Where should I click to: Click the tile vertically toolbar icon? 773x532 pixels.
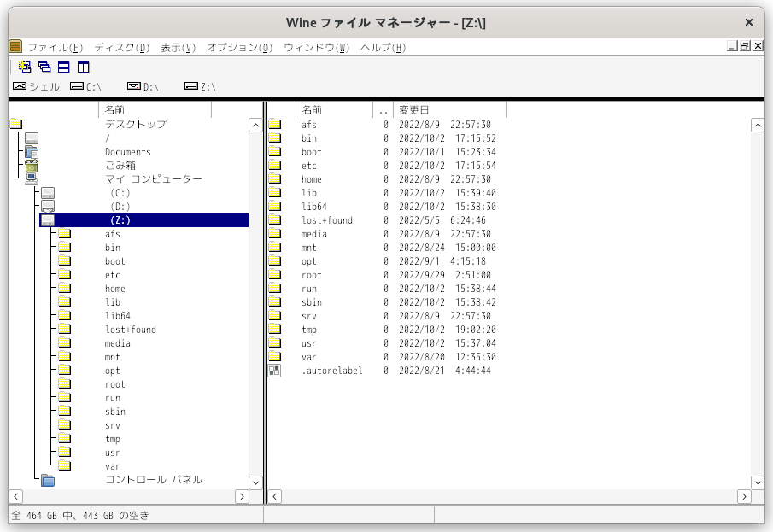[x=83, y=67]
